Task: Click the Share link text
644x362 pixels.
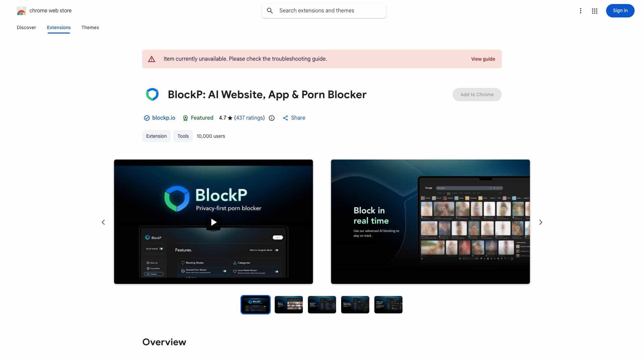Action: (x=298, y=118)
